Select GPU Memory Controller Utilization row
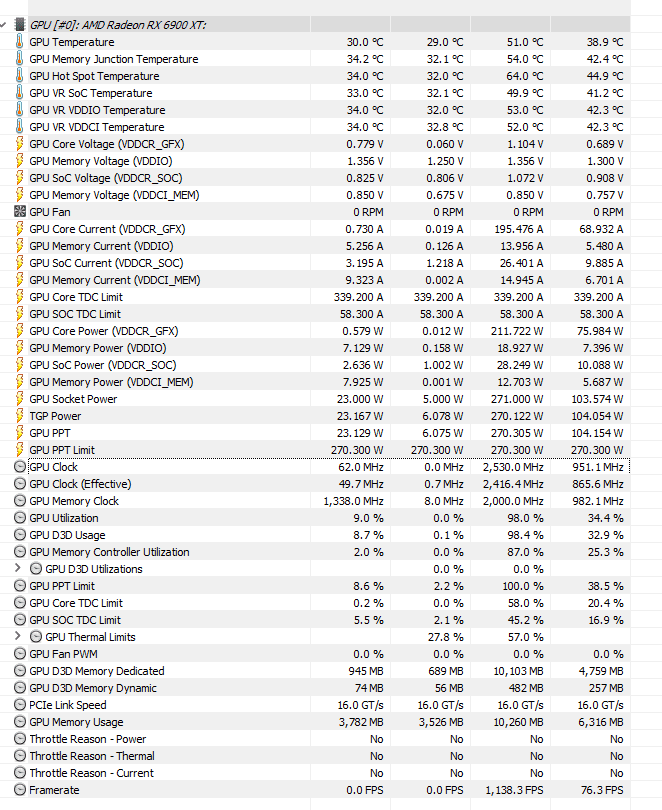This screenshot has height=810, width=662. pos(315,552)
